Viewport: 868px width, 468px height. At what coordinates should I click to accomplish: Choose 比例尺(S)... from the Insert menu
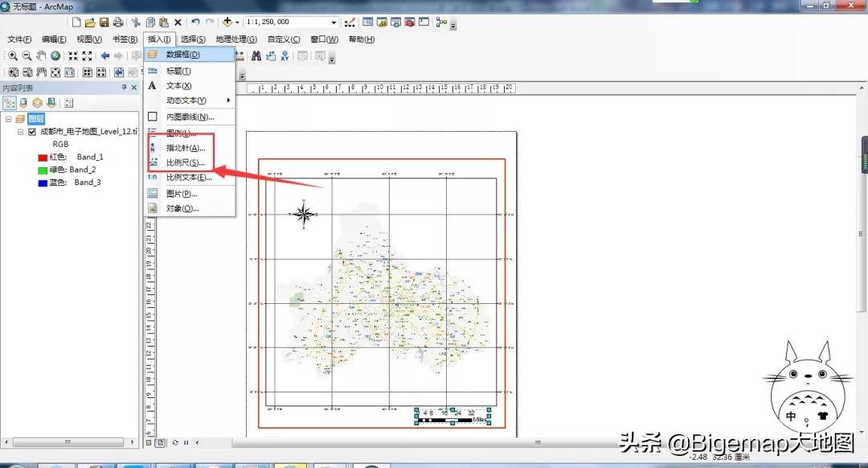(x=185, y=162)
